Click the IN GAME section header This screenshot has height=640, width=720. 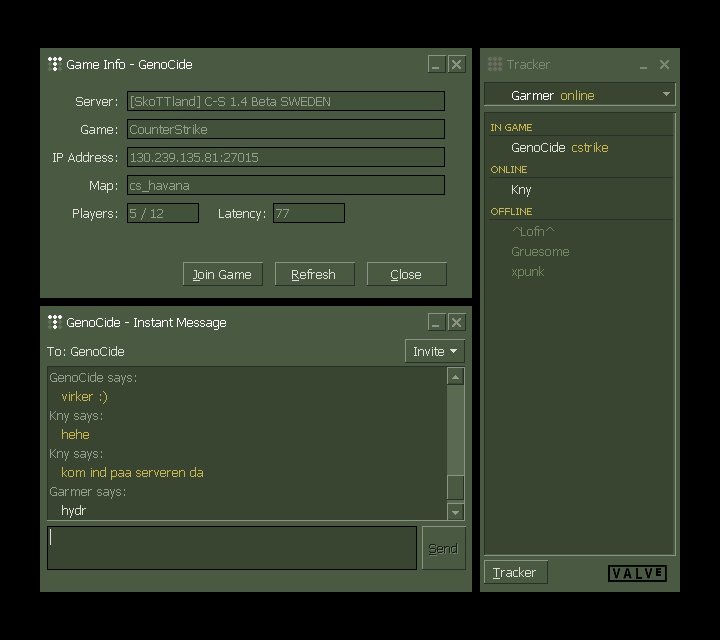click(x=511, y=128)
